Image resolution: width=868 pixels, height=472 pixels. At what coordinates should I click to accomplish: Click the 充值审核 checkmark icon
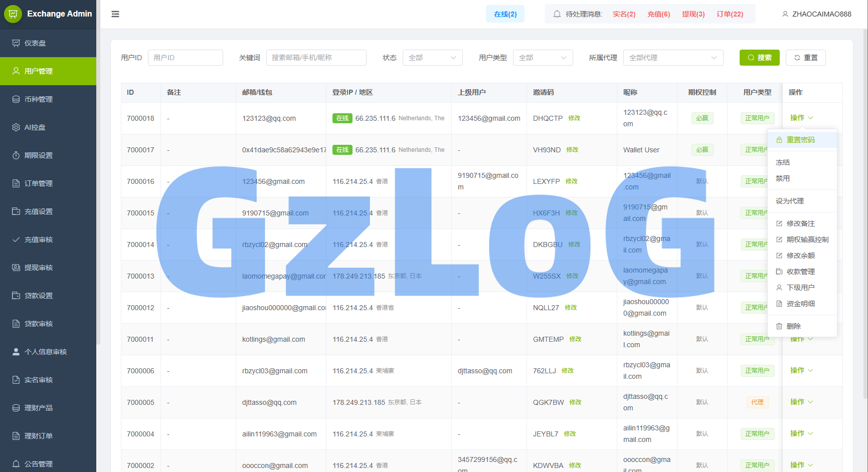click(x=16, y=240)
